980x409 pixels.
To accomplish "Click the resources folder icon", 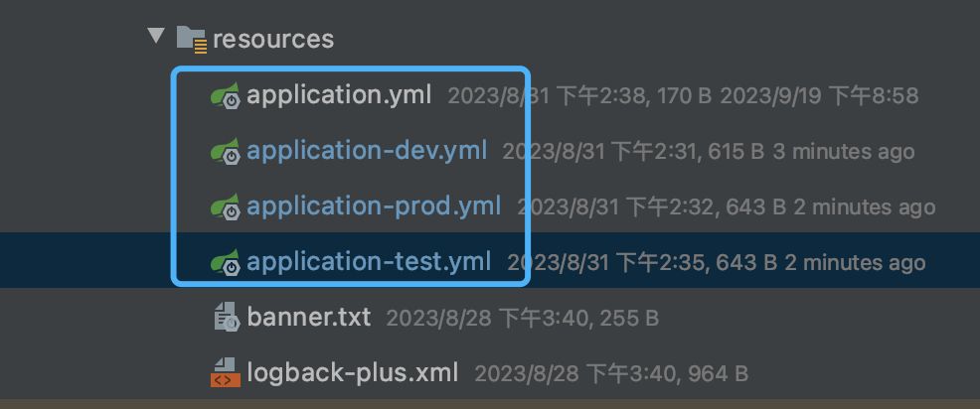I will pos(192,40).
